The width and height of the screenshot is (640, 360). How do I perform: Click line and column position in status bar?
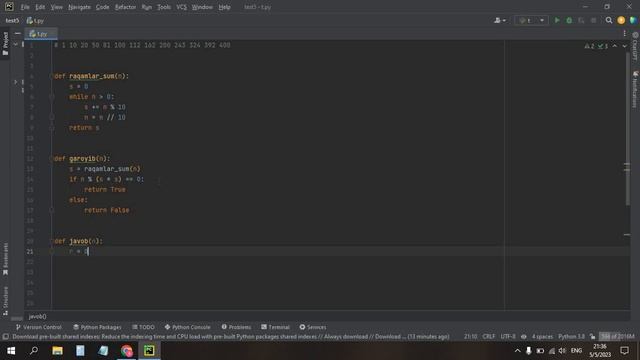point(470,337)
